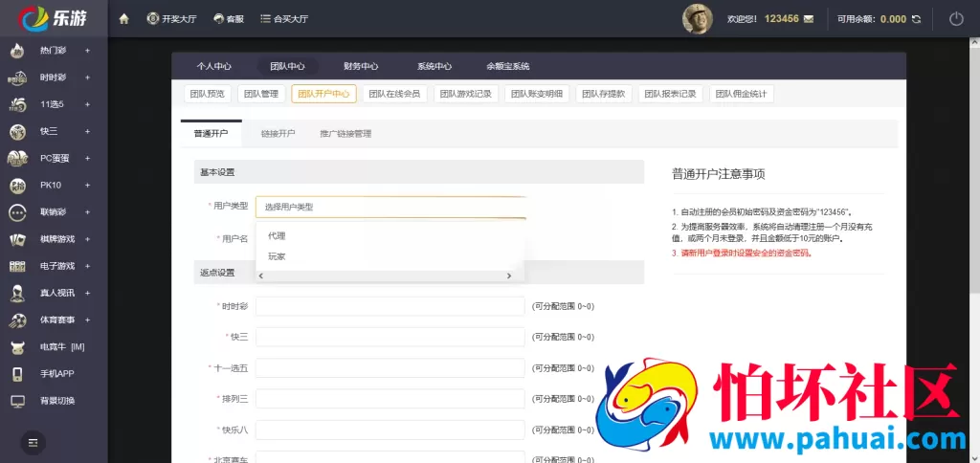Open 团队报表记录 sub-page

(x=671, y=95)
